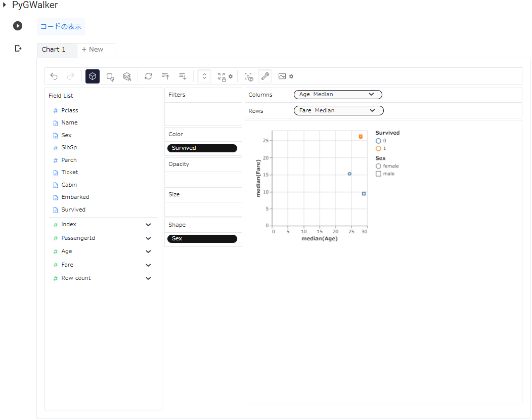Select the Survived legend entry for value 1

[380, 149]
